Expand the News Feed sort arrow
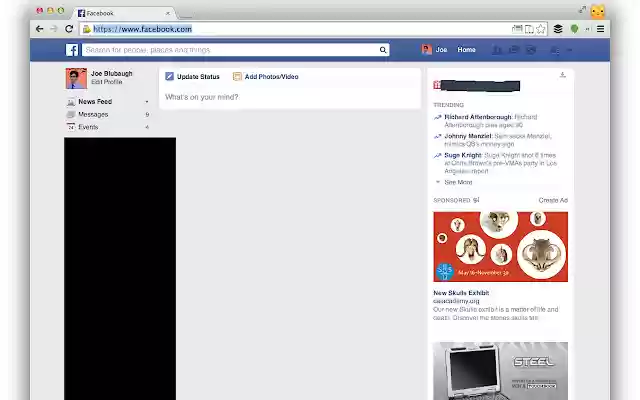The image size is (640, 400). [x=147, y=102]
